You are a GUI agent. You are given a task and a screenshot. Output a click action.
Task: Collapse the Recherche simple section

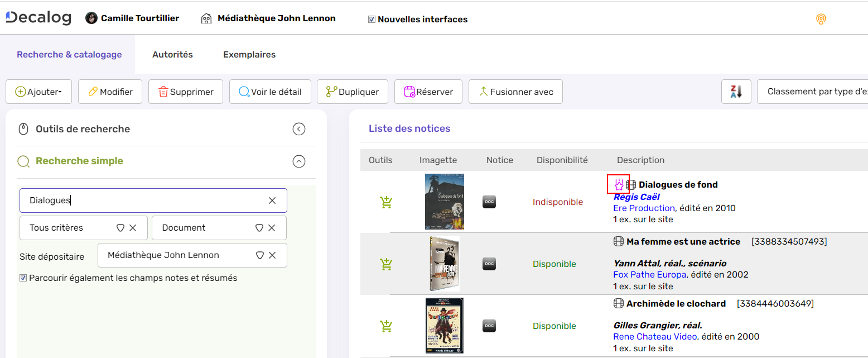click(x=299, y=161)
